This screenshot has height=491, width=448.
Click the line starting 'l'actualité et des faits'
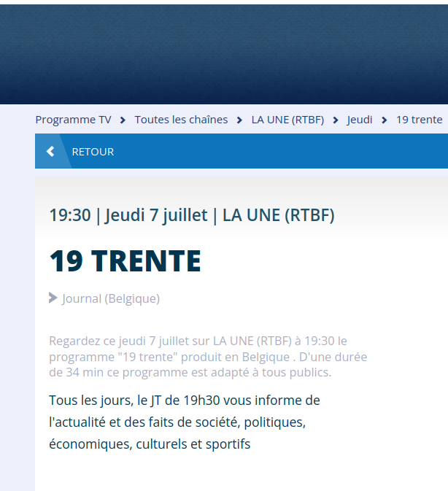[x=177, y=422]
